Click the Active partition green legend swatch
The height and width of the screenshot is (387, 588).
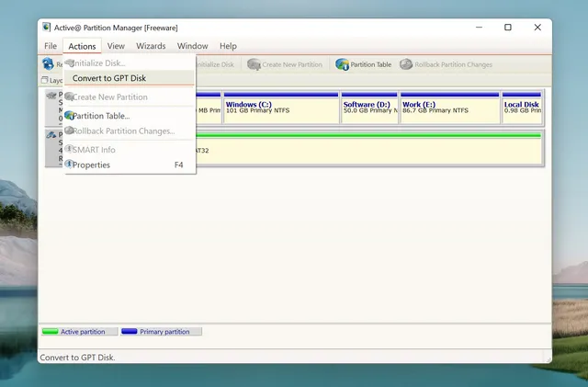[x=51, y=332]
